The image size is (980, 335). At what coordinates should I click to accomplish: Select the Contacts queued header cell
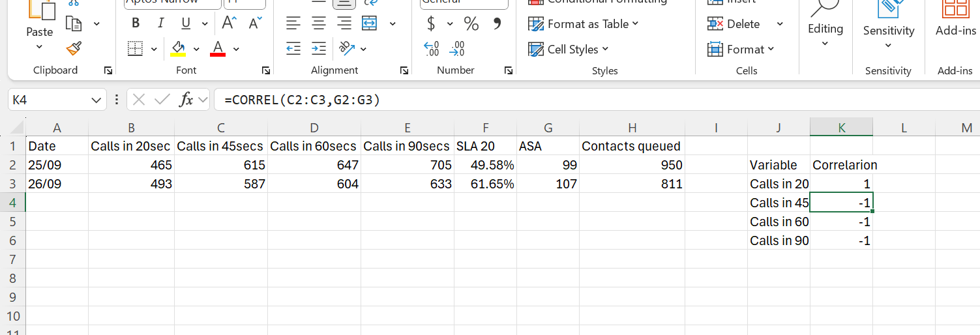(x=631, y=146)
